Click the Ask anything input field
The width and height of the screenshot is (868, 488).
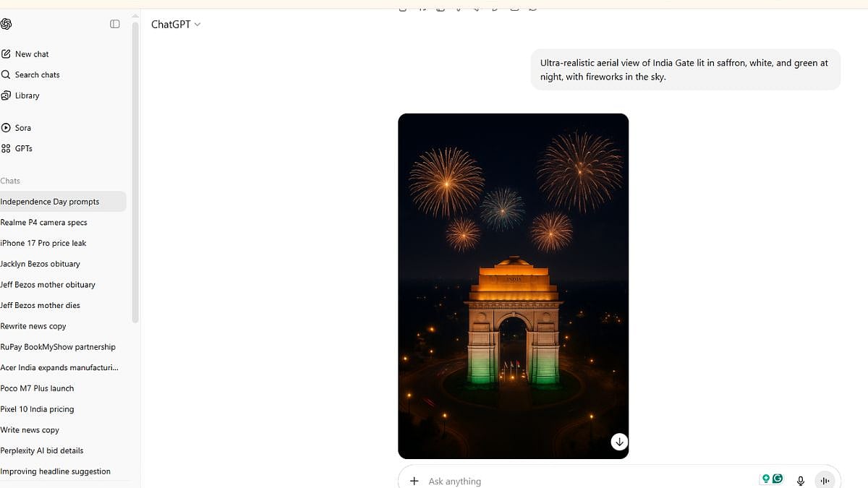coord(579,481)
